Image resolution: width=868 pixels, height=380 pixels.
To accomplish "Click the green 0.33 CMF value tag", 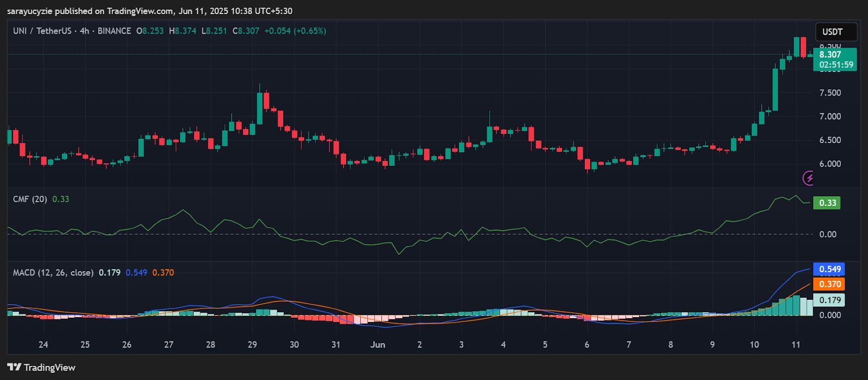I will (827, 203).
